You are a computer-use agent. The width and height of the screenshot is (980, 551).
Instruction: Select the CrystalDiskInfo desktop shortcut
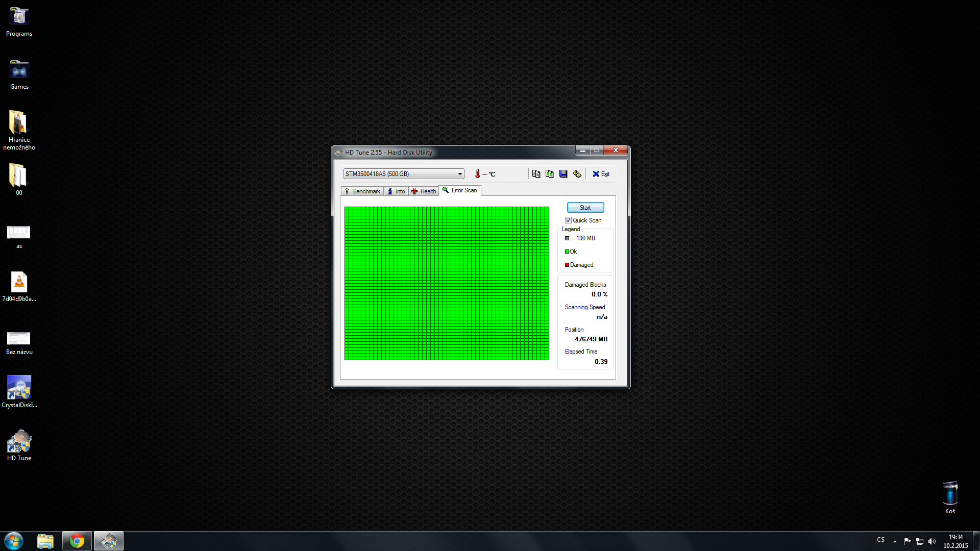pyautogui.click(x=19, y=392)
